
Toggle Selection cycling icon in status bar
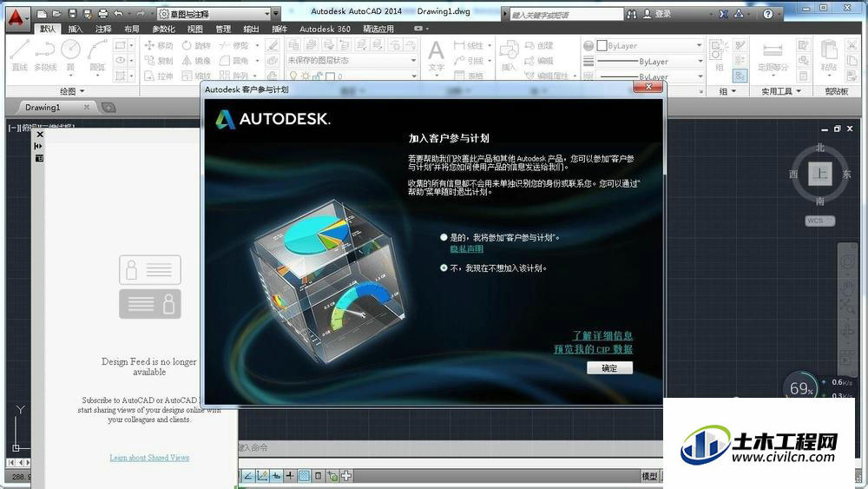click(332, 476)
